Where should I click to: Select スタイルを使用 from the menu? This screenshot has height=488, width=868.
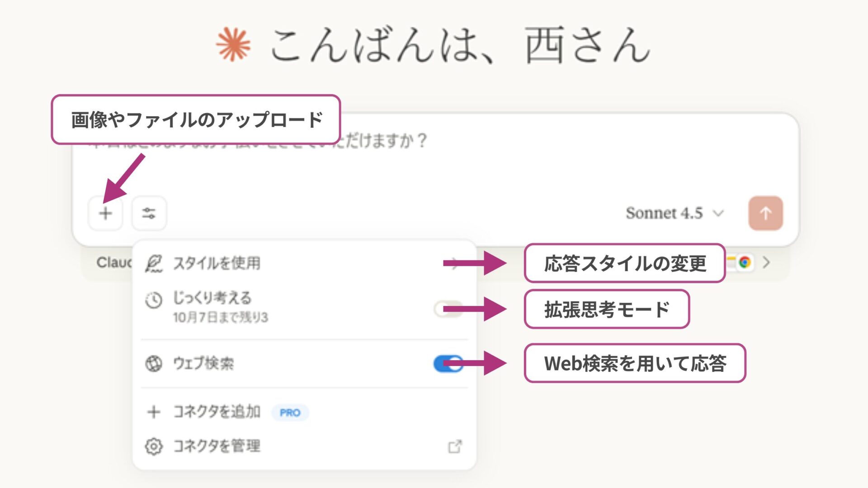click(x=217, y=263)
